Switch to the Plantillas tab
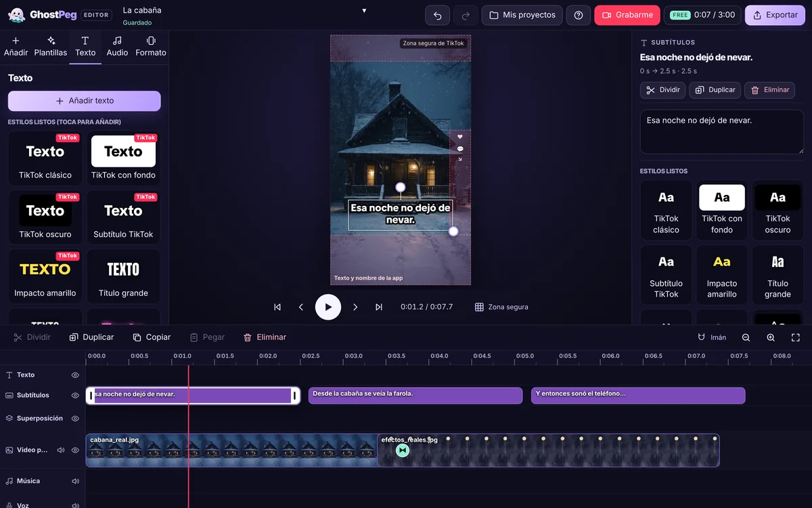 [51, 47]
